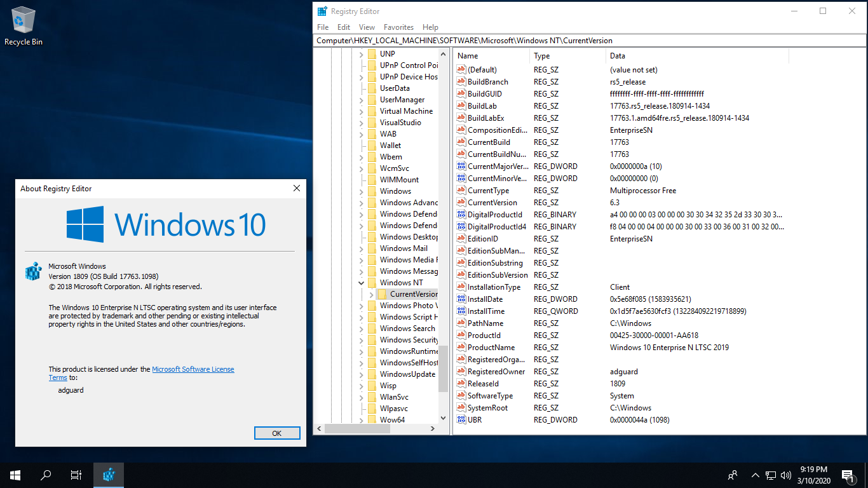Viewport: 868px width, 488px height.
Task: Open the Edit menu
Action: click(x=344, y=27)
